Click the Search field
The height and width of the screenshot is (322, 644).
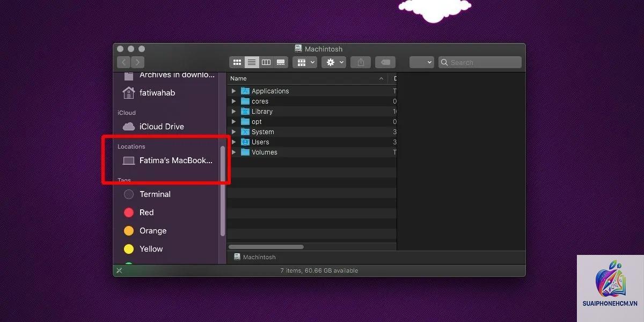(480, 62)
